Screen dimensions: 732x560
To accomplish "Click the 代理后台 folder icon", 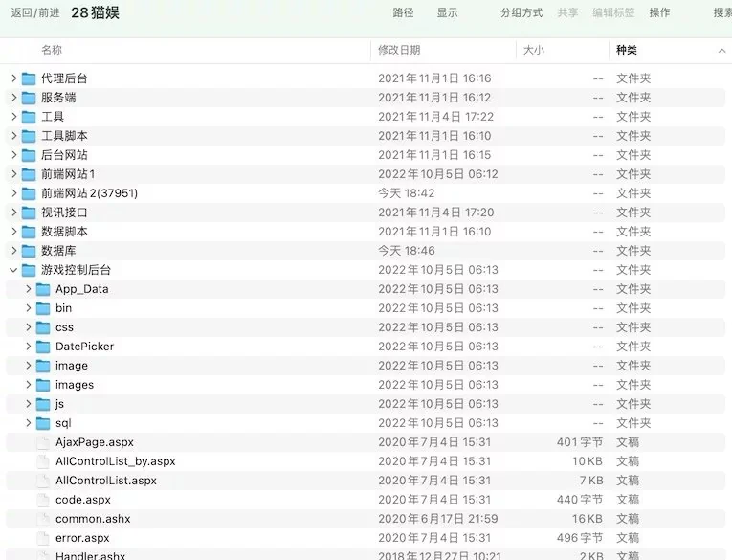I will point(29,78).
